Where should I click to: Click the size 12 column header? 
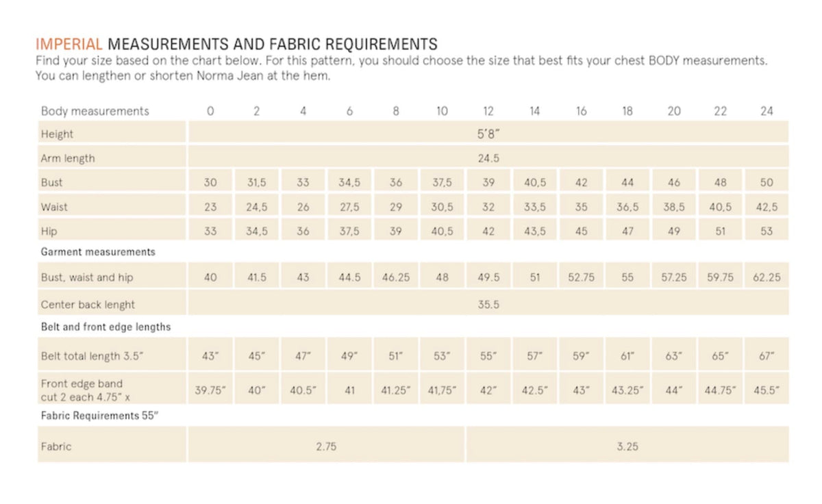pyautogui.click(x=488, y=111)
